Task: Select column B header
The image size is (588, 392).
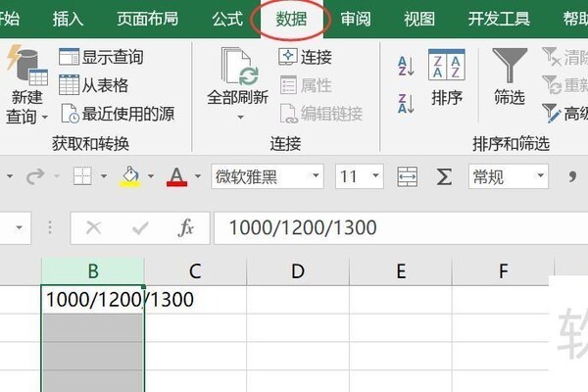Action: pyautogui.click(x=93, y=270)
